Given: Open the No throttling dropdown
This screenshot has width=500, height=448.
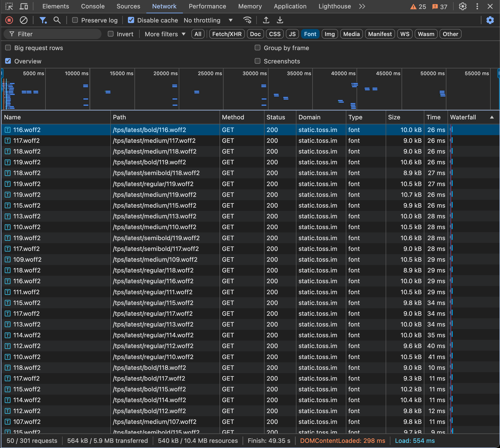Looking at the screenshot, I should coord(208,20).
